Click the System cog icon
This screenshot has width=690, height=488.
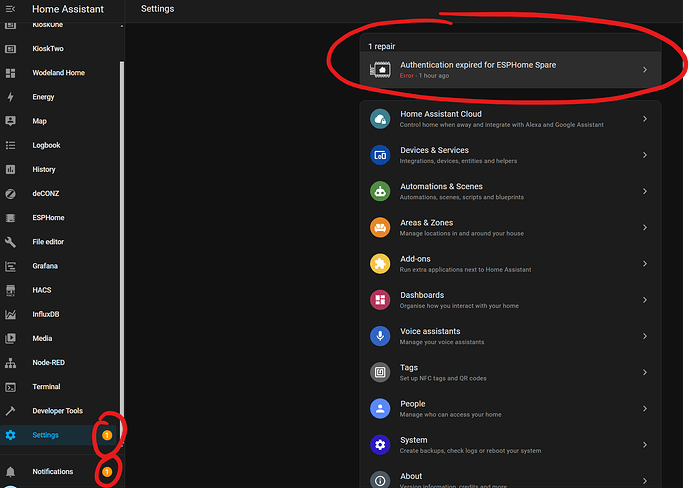coord(380,445)
